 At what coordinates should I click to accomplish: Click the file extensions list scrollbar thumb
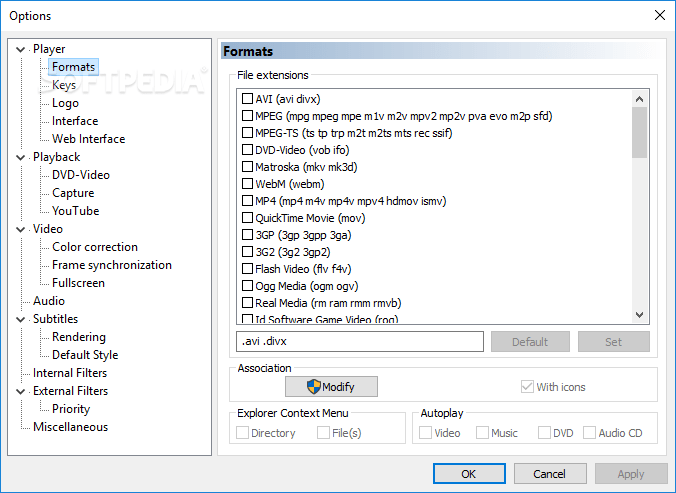[x=639, y=133]
